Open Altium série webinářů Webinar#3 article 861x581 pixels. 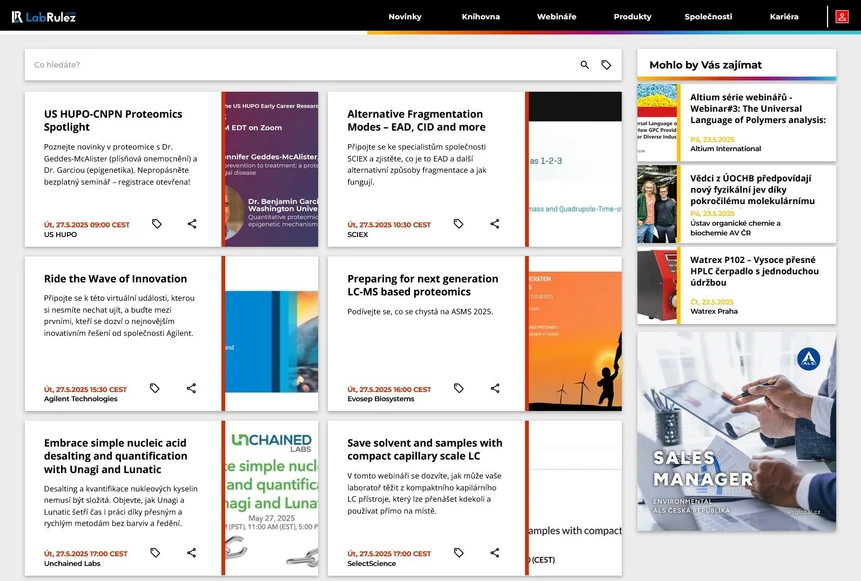pyautogui.click(x=758, y=109)
